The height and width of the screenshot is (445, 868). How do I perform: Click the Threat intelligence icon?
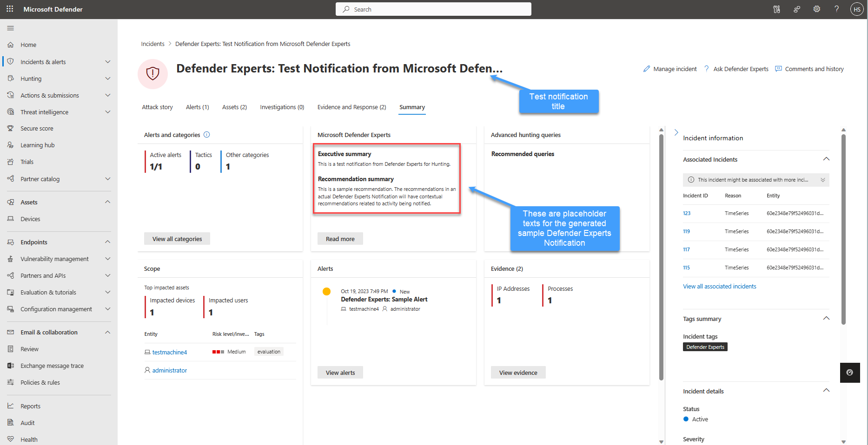coord(10,112)
